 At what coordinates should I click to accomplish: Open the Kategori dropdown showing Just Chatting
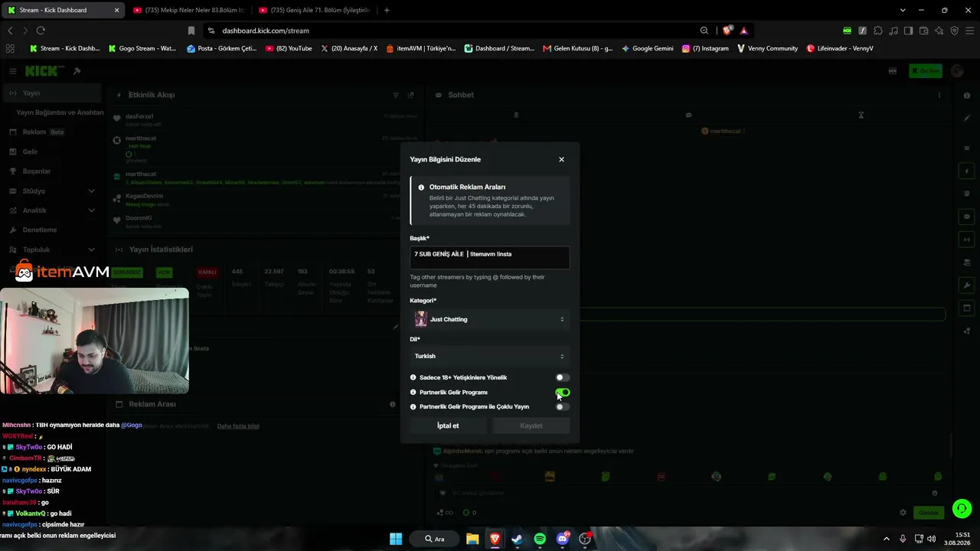[x=489, y=319]
